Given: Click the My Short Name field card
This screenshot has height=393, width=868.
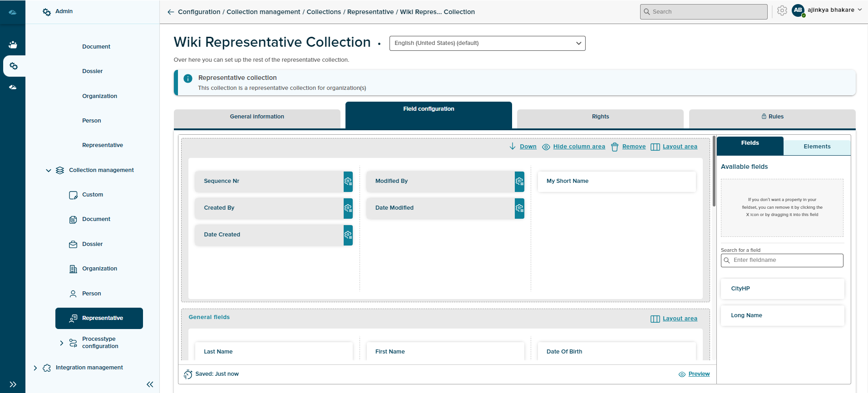Looking at the screenshot, I should [616, 182].
